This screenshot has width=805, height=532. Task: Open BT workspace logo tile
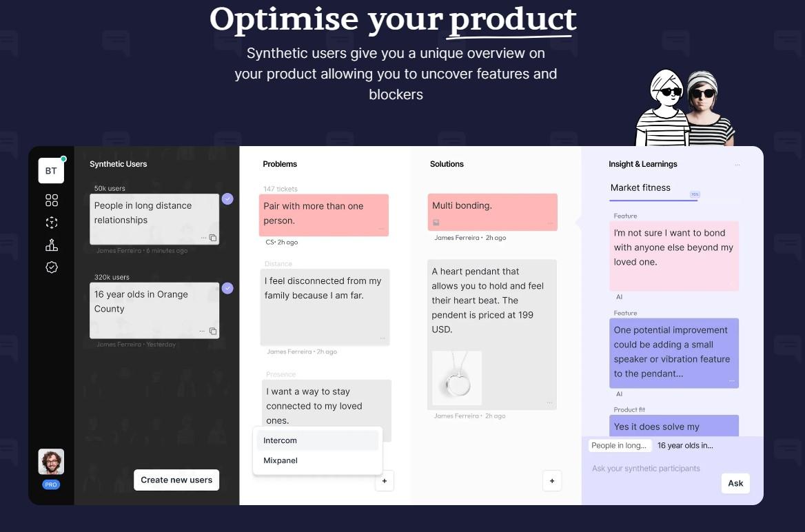51,170
